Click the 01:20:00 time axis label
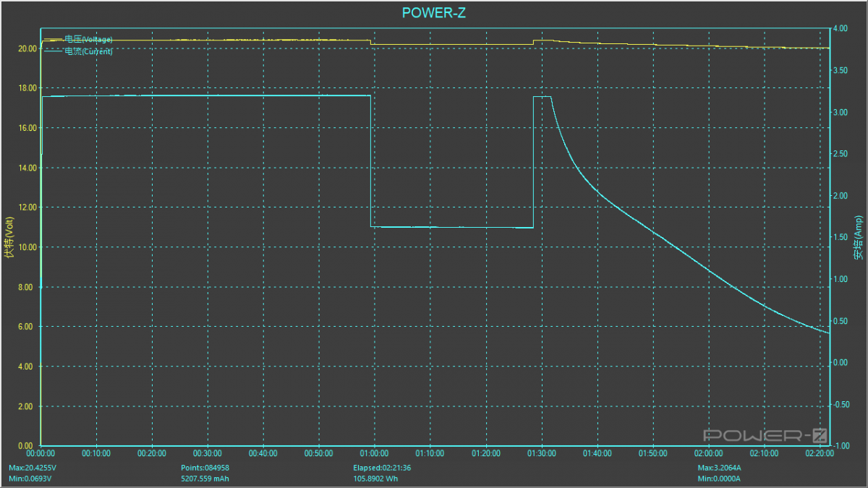The width and height of the screenshot is (868, 488). (x=486, y=454)
